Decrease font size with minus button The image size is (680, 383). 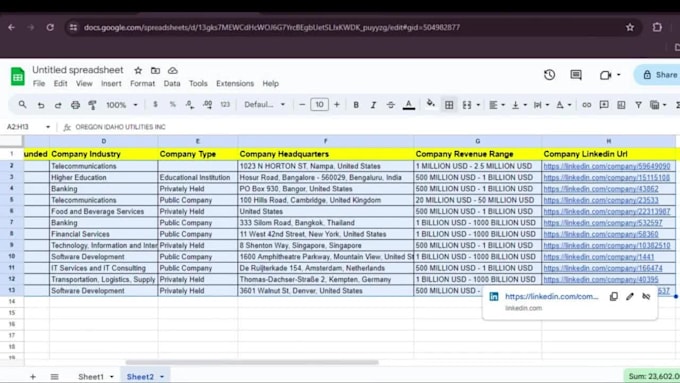point(302,105)
